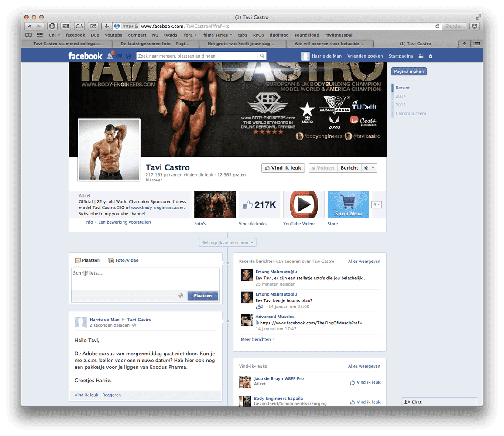504x436 pixels.
Task: Expand more app tiles with 4 dropdown
Action: pyautogui.click(x=377, y=204)
